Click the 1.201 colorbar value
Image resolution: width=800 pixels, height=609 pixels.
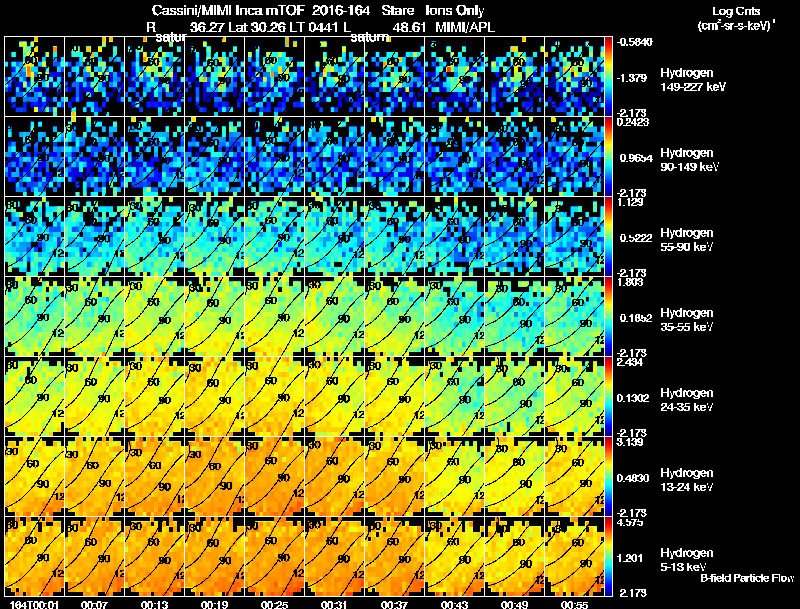coord(630,558)
